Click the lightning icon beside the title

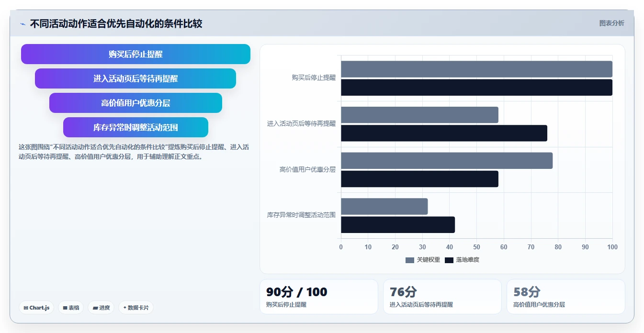23,24
